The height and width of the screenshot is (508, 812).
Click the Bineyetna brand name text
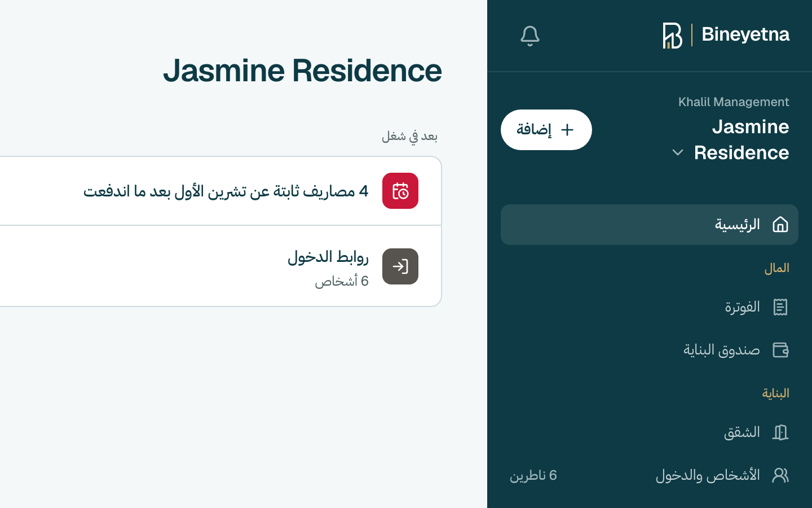tap(745, 34)
